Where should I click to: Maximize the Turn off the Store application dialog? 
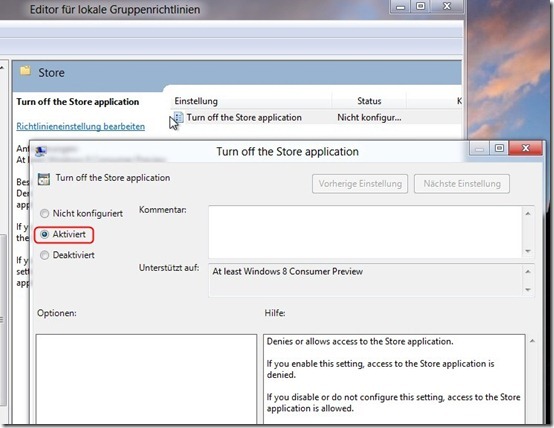[499, 148]
